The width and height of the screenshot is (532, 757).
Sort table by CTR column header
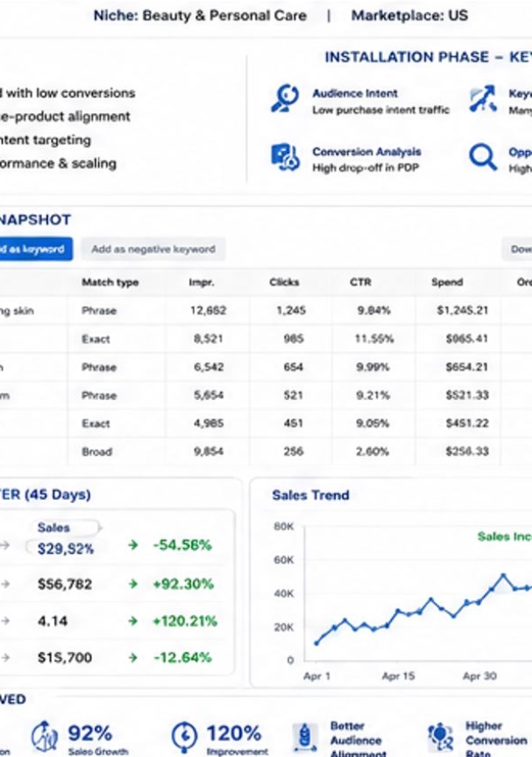(360, 282)
